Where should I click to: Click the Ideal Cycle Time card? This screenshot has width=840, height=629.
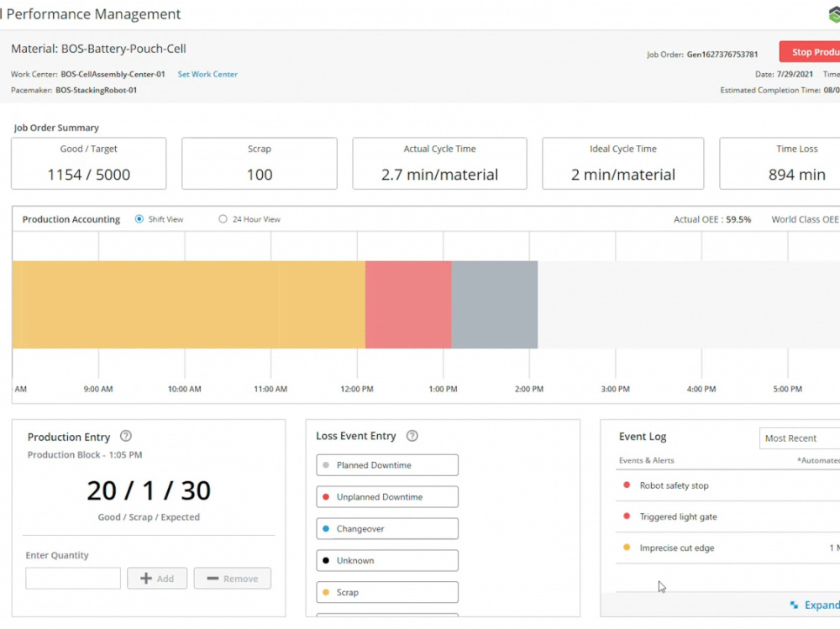(x=623, y=164)
